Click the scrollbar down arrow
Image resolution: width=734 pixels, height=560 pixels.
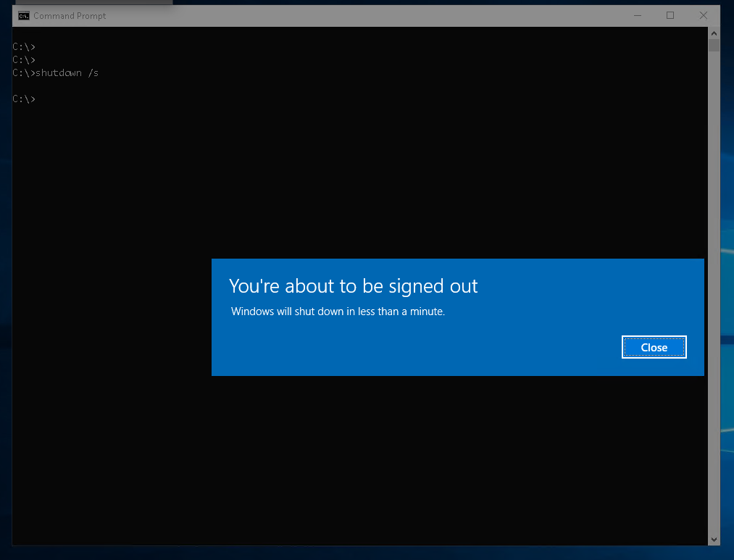714,540
